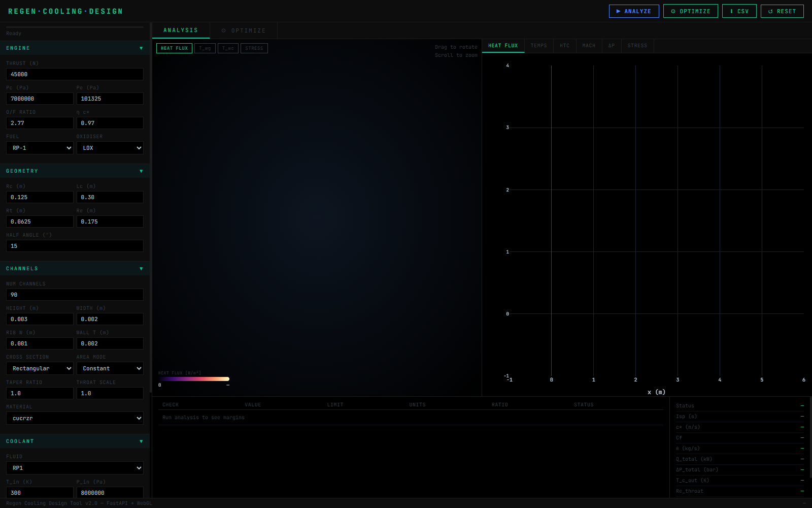The image size is (812, 508).
Task: Open the CROSS SECTION dropdown
Action: [x=40, y=368]
